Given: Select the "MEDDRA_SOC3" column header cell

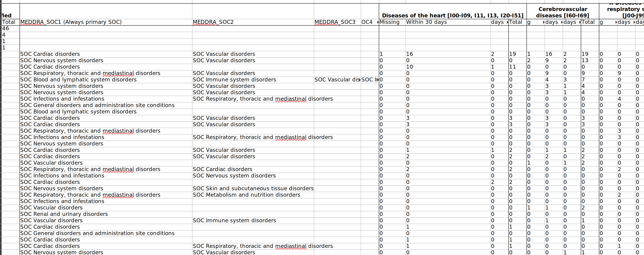Looking at the screenshot, I should 337,22.
